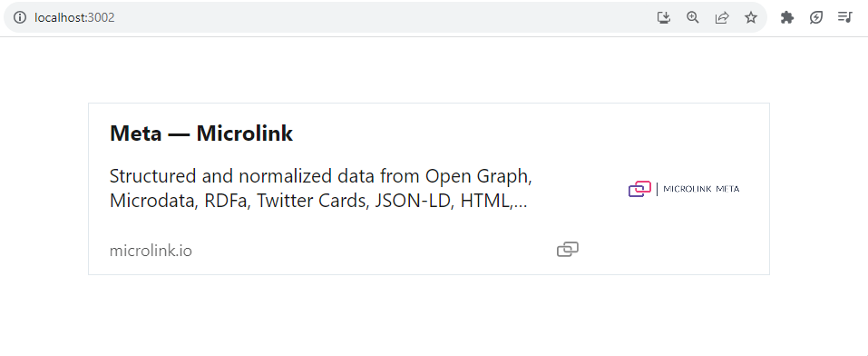Open the media controls playlist icon
The width and height of the screenshot is (868, 356).
(x=844, y=17)
